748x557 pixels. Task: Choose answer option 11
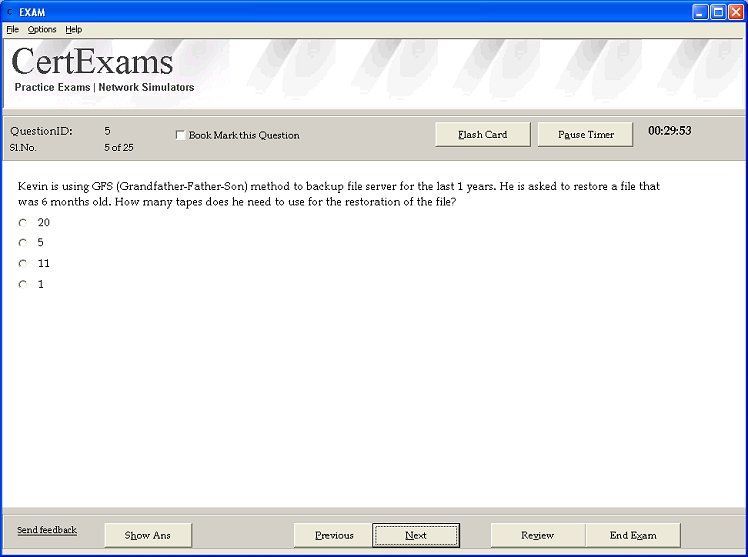23,263
